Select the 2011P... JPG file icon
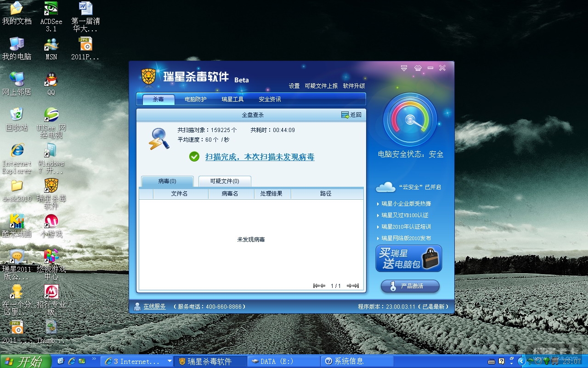588x368 pixels. [x=85, y=49]
